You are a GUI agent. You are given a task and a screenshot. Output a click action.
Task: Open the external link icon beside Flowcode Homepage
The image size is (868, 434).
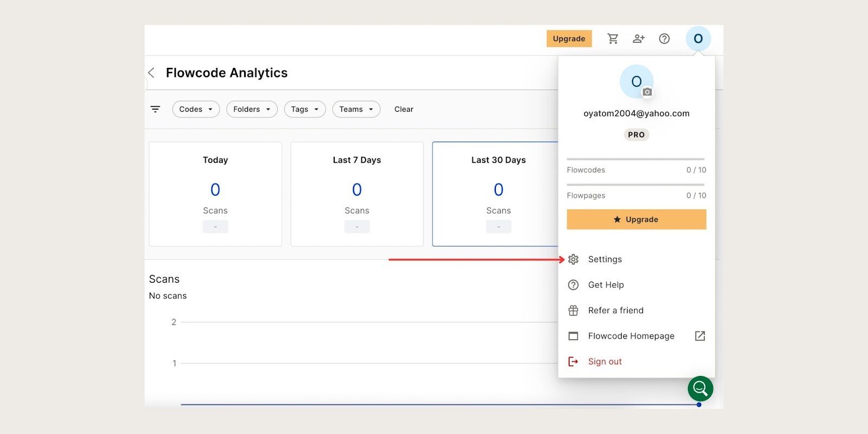point(700,336)
